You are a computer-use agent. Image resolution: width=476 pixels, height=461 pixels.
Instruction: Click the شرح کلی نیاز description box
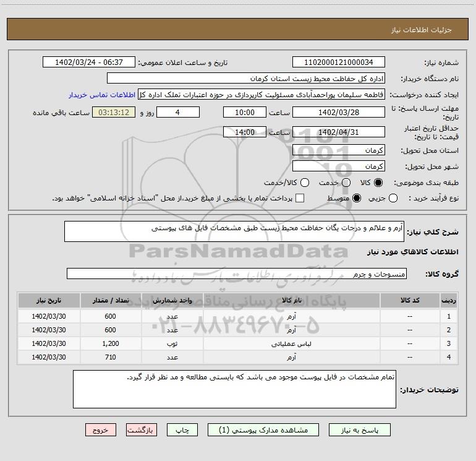click(234, 231)
